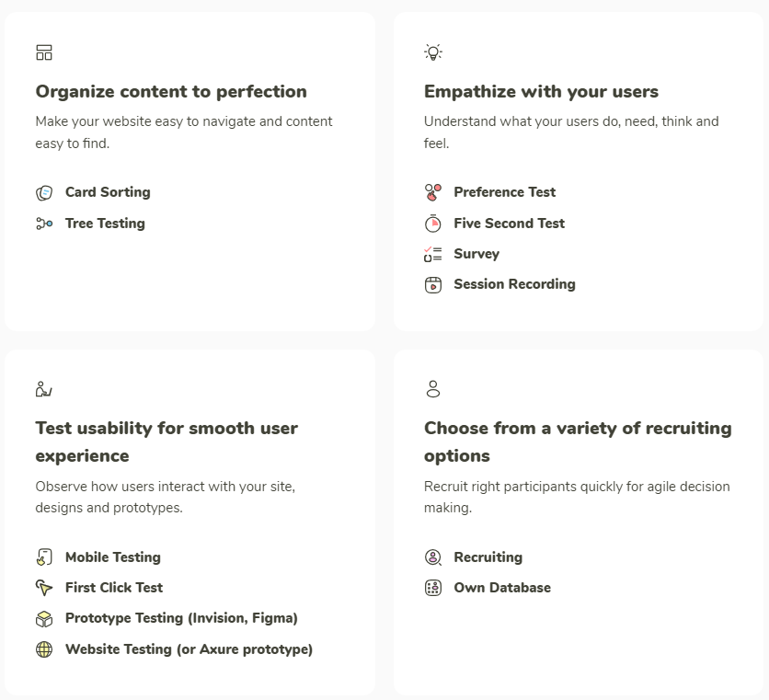Click the Test usability card heading
The image size is (769, 700).
click(166, 442)
